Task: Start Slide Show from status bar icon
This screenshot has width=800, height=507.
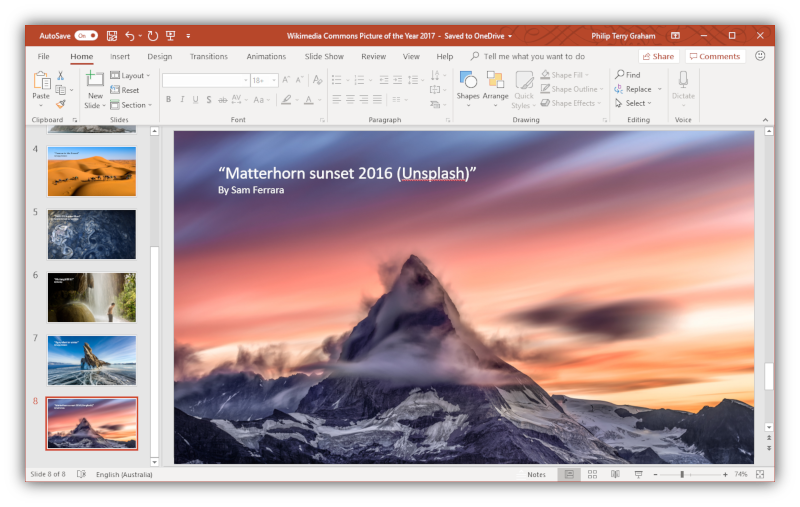Action: tap(638, 474)
